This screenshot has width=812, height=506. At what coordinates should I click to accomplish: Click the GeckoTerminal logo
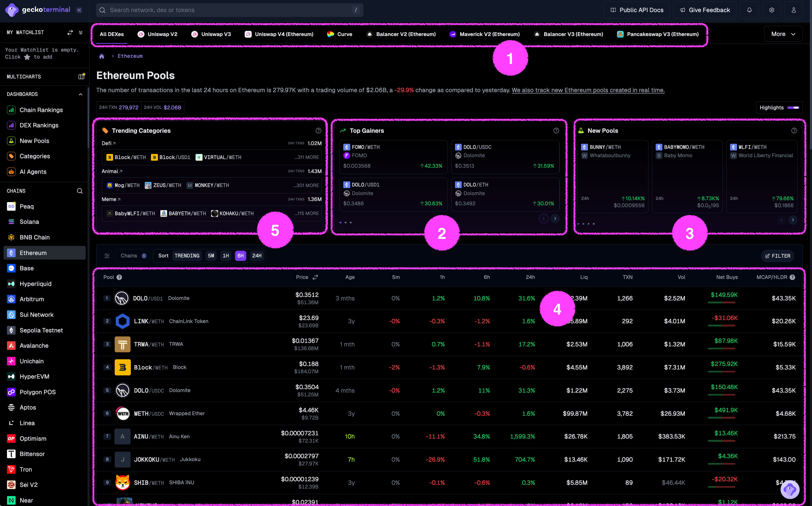[x=38, y=10]
